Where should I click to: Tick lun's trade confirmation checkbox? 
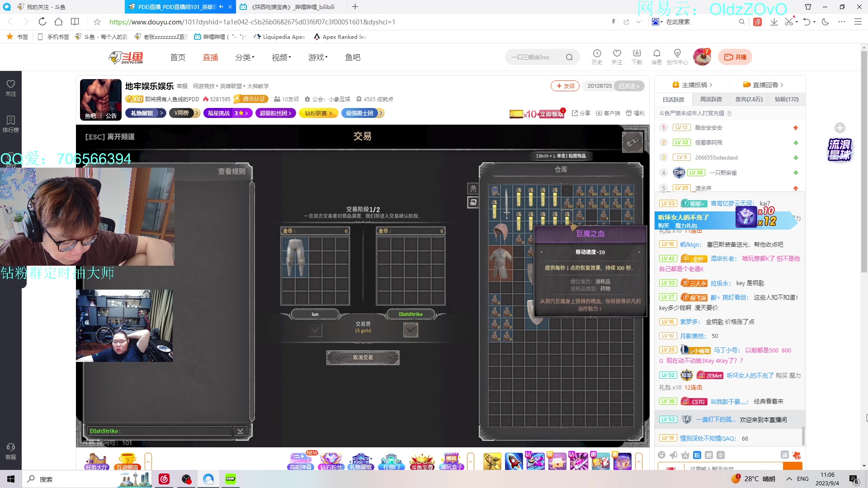(315, 330)
